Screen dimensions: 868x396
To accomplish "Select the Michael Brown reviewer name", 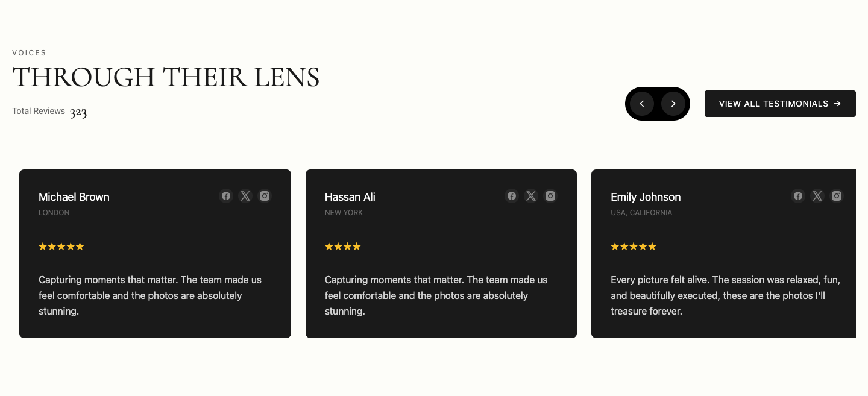I will click(x=74, y=197).
